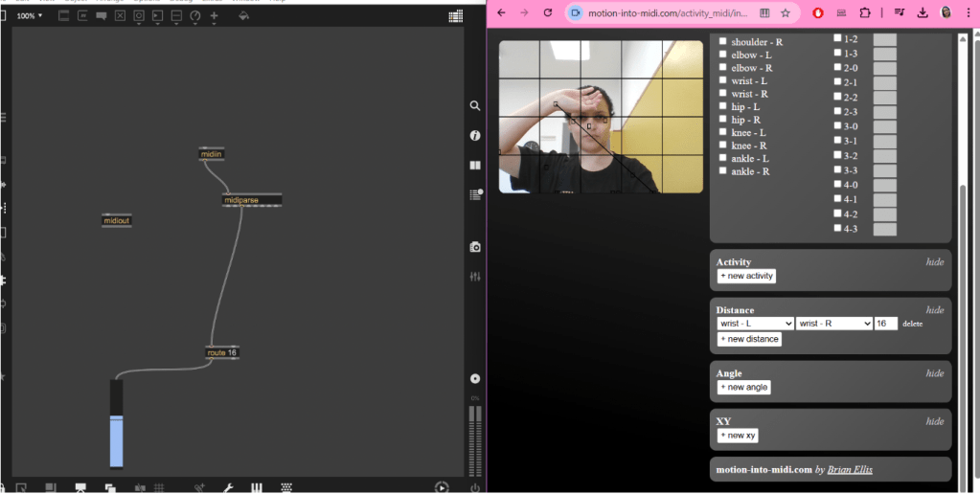Click the + new angle button
Viewport: 980px width, 494px height.
coord(743,387)
